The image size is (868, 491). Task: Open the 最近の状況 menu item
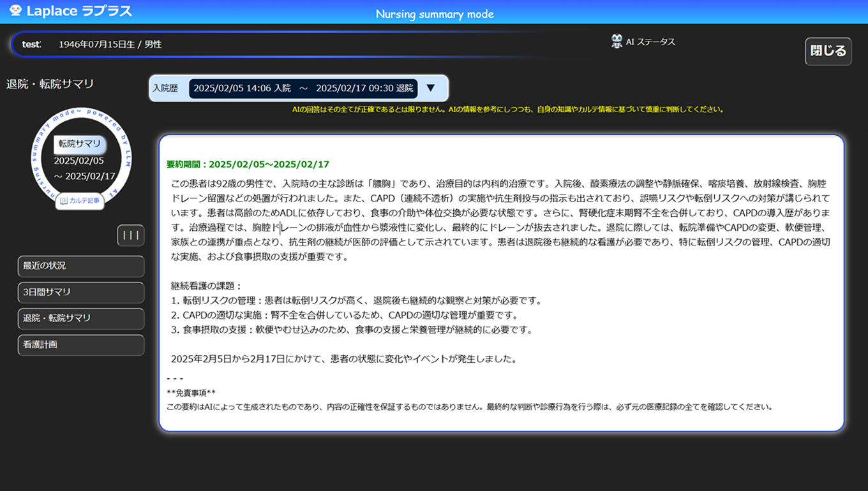(80, 266)
